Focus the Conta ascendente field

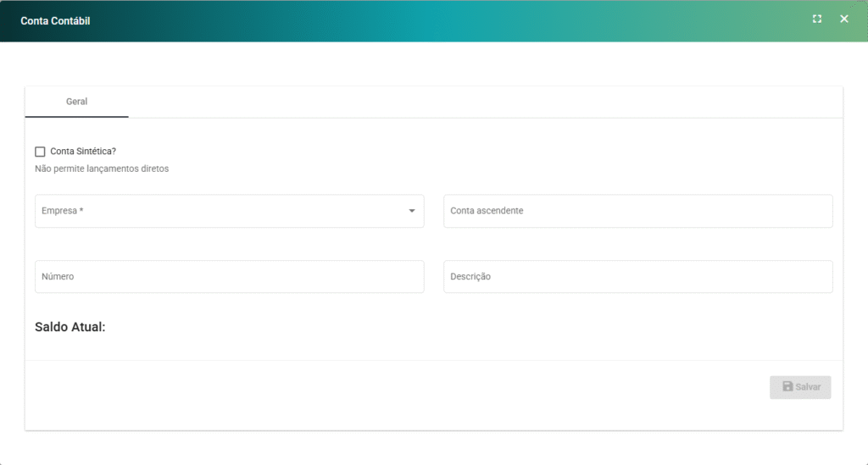[x=637, y=211]
